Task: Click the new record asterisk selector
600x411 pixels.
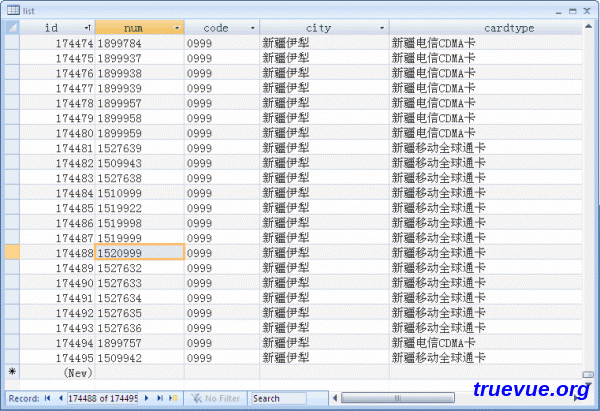Action: tap(12, 372)
